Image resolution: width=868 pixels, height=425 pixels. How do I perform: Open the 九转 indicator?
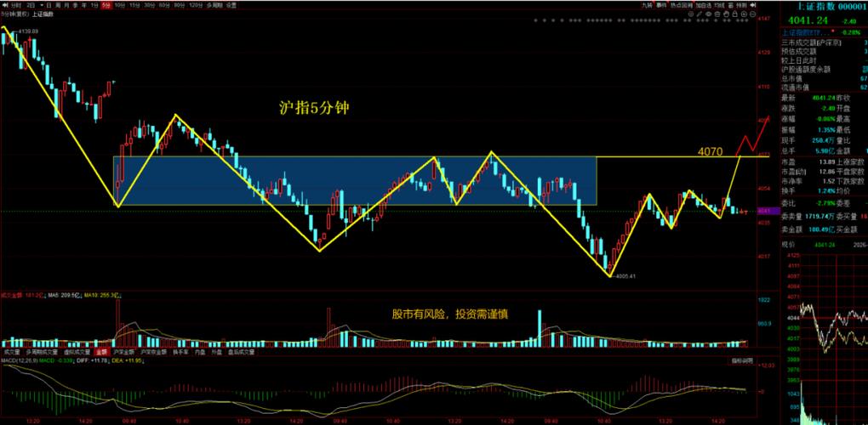coord(647,5)
